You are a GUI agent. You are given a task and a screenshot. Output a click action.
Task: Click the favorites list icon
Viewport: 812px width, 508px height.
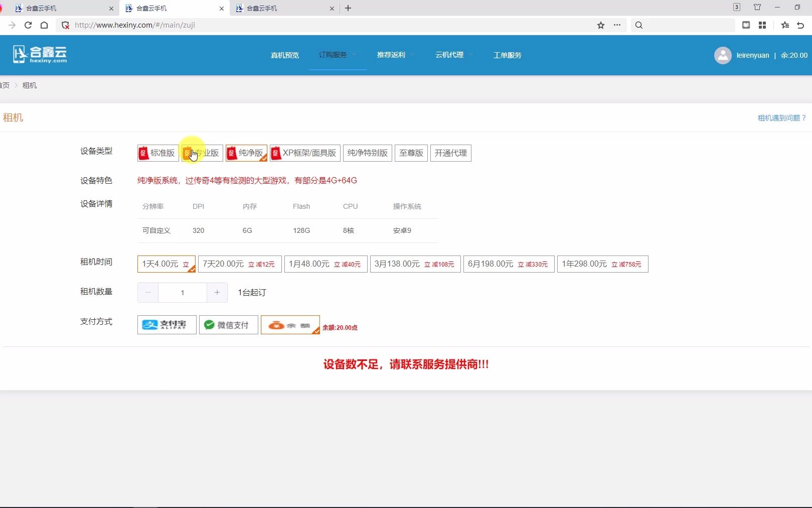(785, 25)
